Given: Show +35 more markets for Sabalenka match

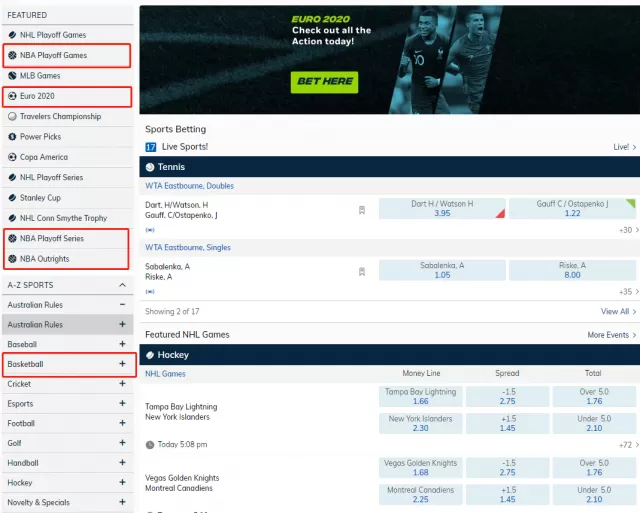Looking at the screenshot, I should click(x=628, y=292).
